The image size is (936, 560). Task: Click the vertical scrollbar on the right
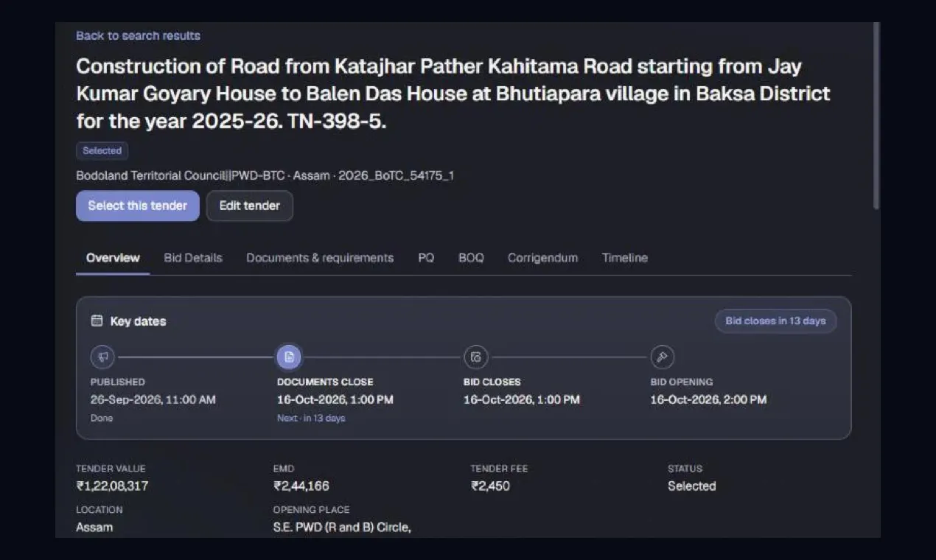(876, 116)
